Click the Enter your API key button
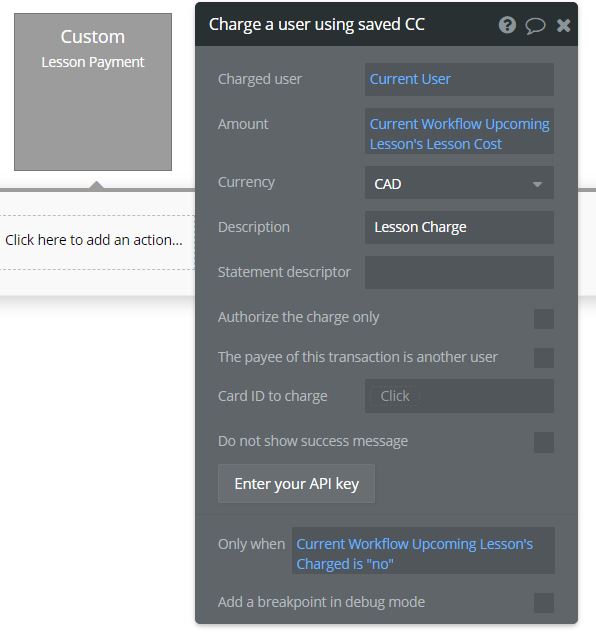This screenshot has height=639, width=596. click(x=296, y=484)
